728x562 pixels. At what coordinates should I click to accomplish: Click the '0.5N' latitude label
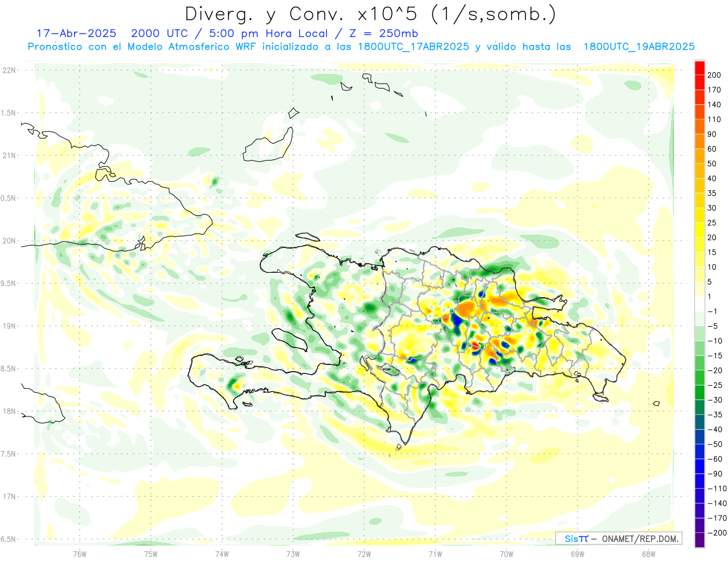pyautogui.click(x=9, y=198)
